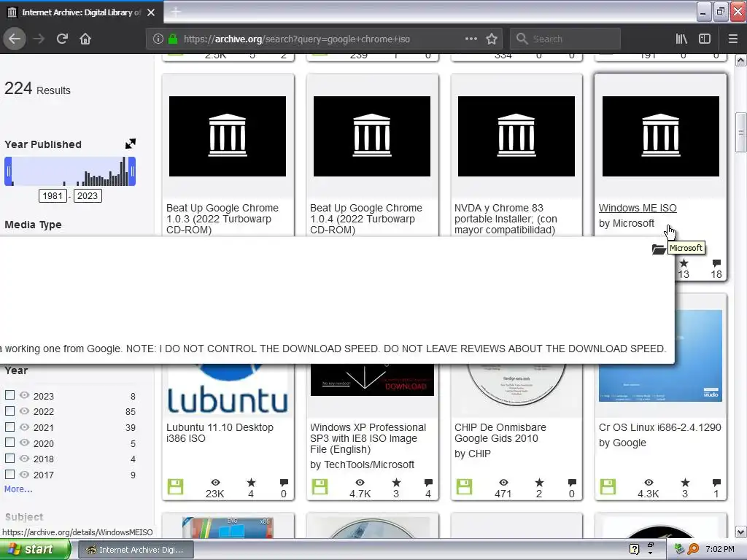Open the page actions three-dot menu
The width and height of the screenshot is (747, 560).
click(471, 39)
